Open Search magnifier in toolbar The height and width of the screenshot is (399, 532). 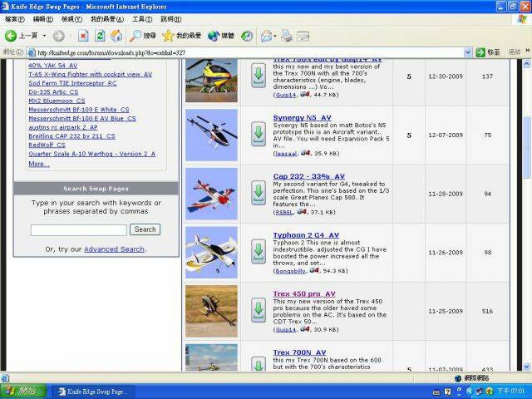142,36
